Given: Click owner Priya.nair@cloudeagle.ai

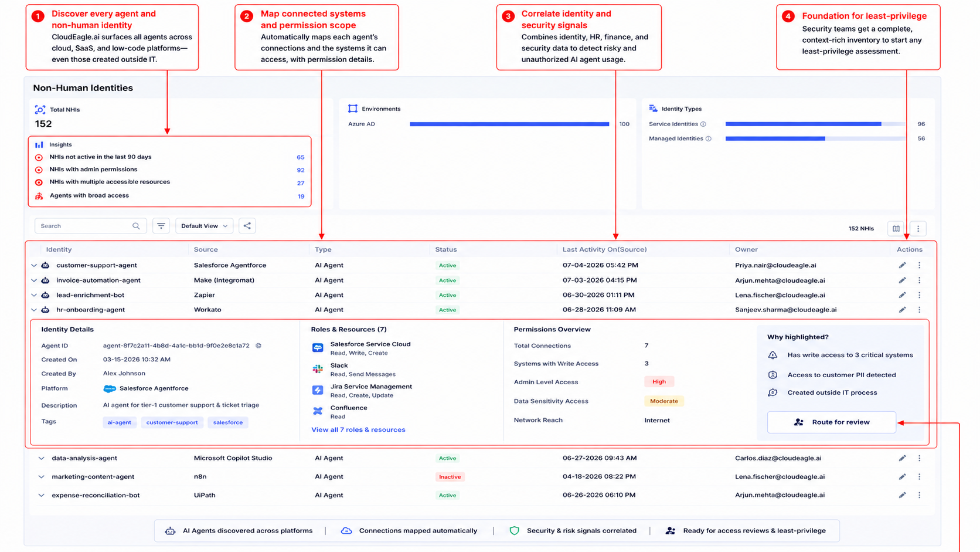Looking at the screenshot, I should [775, 265].
